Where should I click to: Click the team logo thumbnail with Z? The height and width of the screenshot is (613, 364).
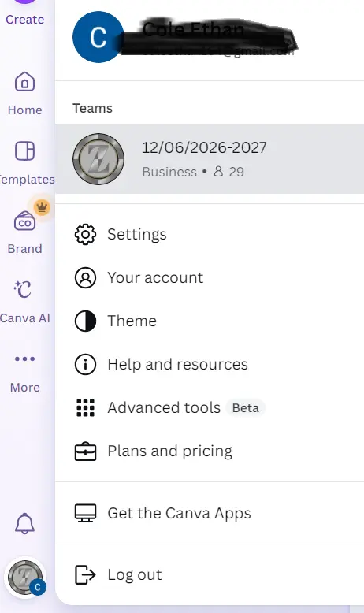(98, 159)
